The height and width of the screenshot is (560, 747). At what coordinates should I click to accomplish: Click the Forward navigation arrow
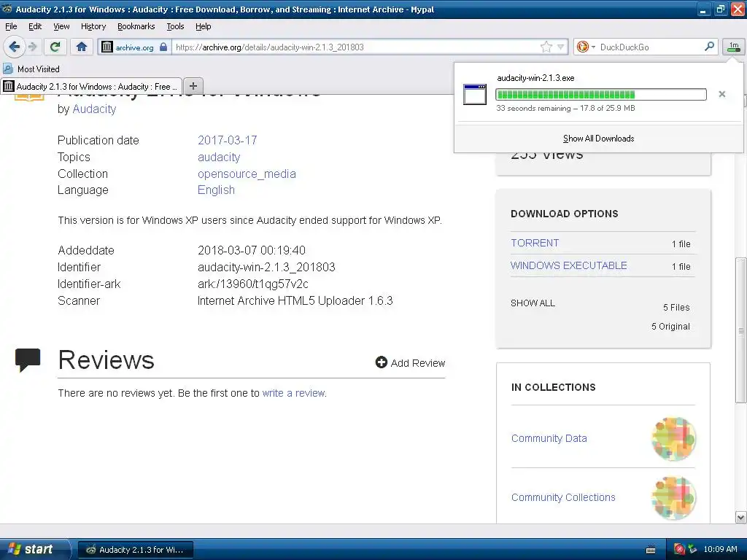(x=32, y=47)
